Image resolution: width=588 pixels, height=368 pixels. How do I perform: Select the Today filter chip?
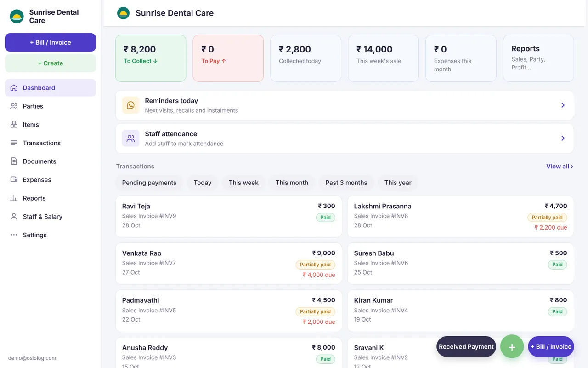point(203,183)
